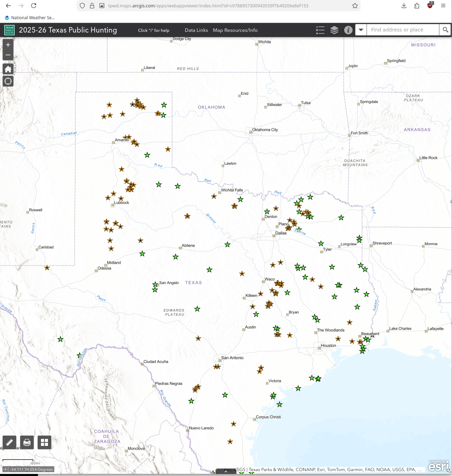The height and width of the screenshot is (476, 452).
Task: Bookmark this page with the star
Action: click(355, 6)
